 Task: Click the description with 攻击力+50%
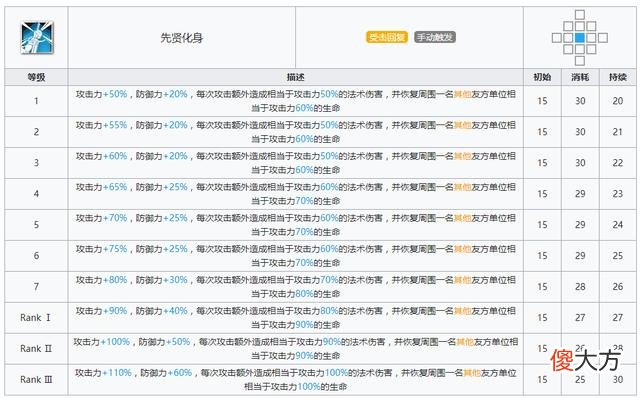click(x=296, y=101)
